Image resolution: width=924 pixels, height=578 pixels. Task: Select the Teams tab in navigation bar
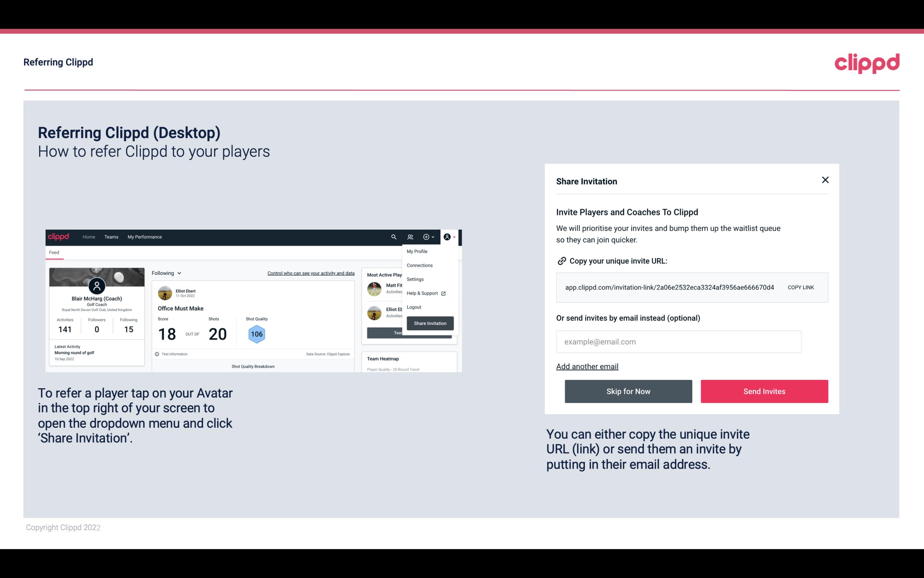pyautogui.click(x=111, y=237)
